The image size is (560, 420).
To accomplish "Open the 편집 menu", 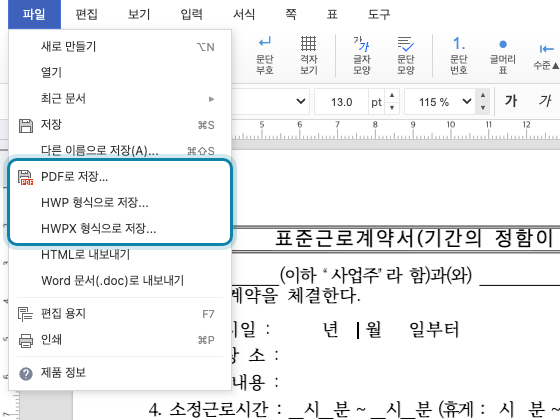I will click(86, 14).
